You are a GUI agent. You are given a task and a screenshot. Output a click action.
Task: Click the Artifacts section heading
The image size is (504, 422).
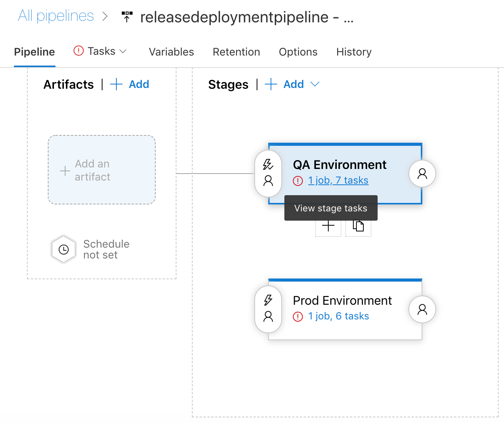click(69, 84)
